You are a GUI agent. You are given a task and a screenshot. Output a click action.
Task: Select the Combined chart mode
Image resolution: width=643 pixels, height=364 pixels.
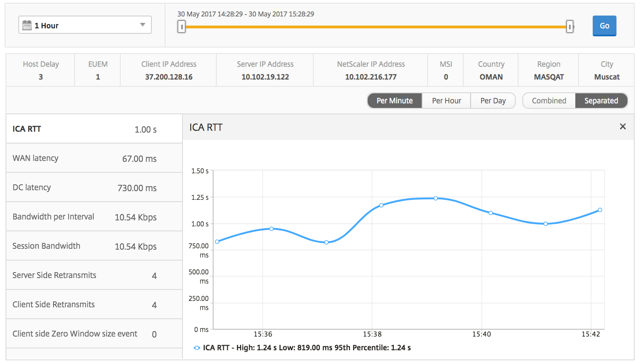pos(549,101)
